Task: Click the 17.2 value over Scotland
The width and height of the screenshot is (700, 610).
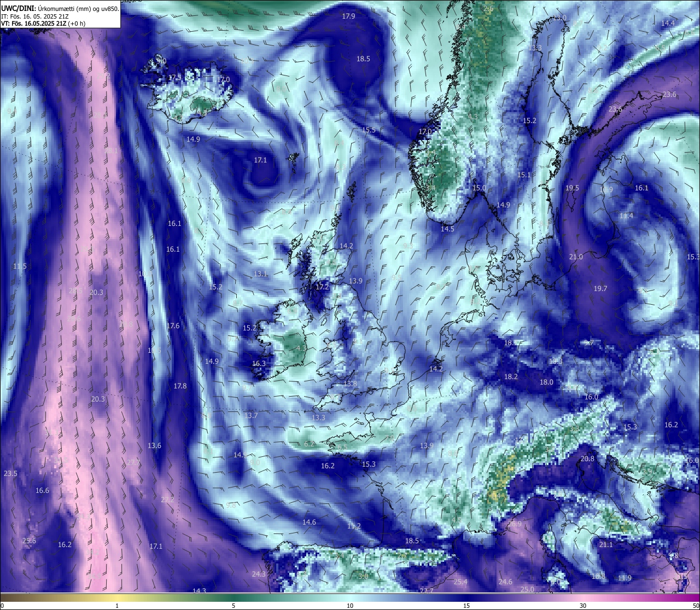Action: coord(323,287)
